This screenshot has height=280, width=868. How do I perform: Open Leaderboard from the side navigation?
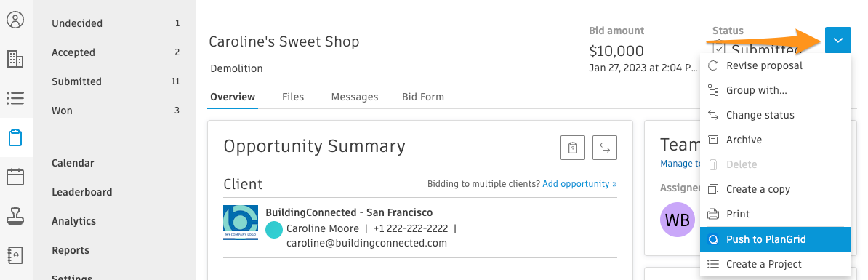(82, 192)
